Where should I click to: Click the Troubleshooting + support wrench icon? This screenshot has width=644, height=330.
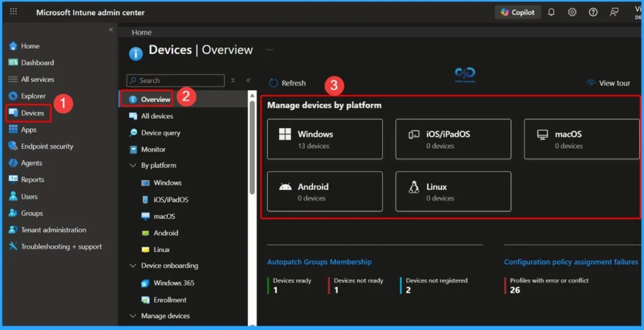pyautogui.click(x=13, y=246)
